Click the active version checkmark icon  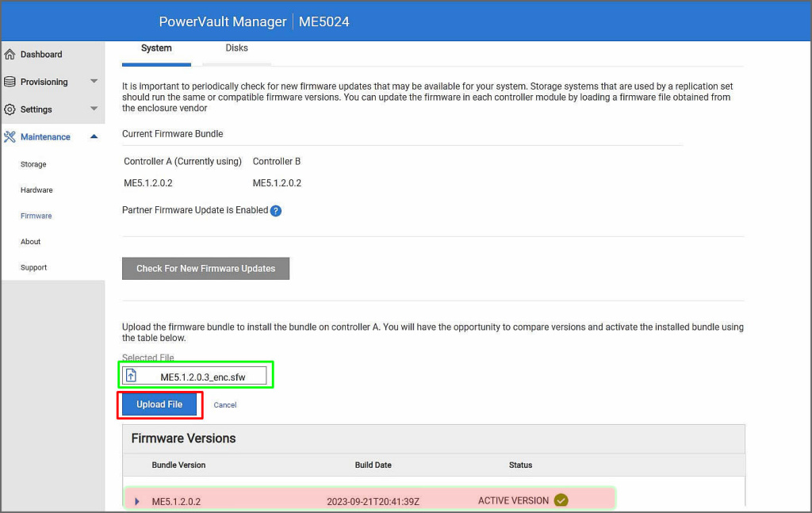coord(561,500)
